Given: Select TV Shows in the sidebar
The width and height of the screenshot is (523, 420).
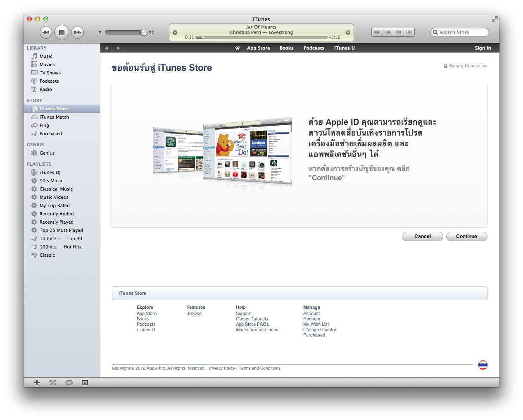Looking at the screenshot, I should pos(62,73).
